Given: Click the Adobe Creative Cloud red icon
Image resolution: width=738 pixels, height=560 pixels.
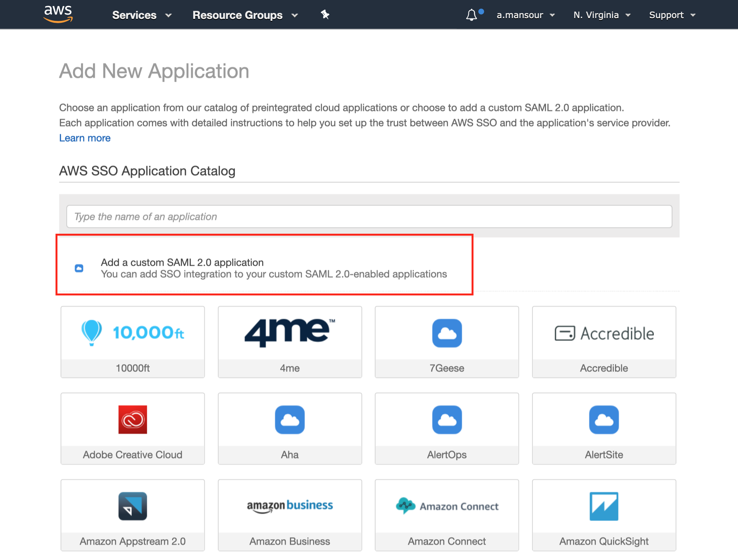Looking at the screenshot, I should click(x=133, y=420).
